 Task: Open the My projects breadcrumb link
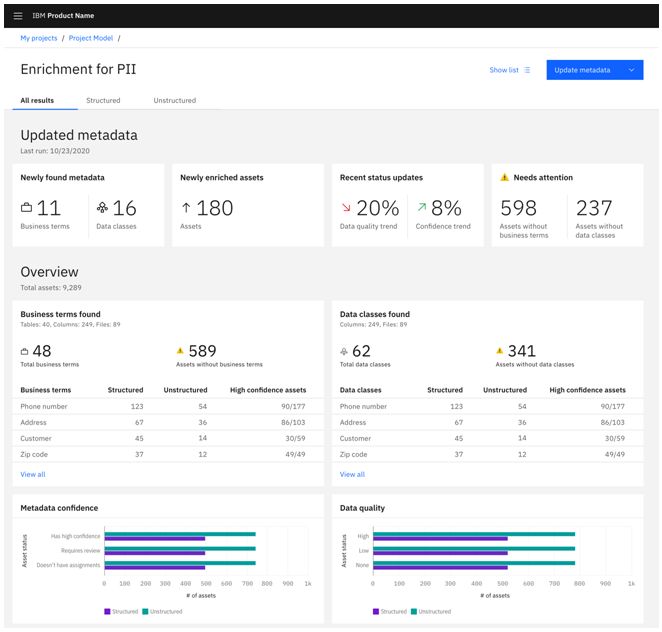39,38
